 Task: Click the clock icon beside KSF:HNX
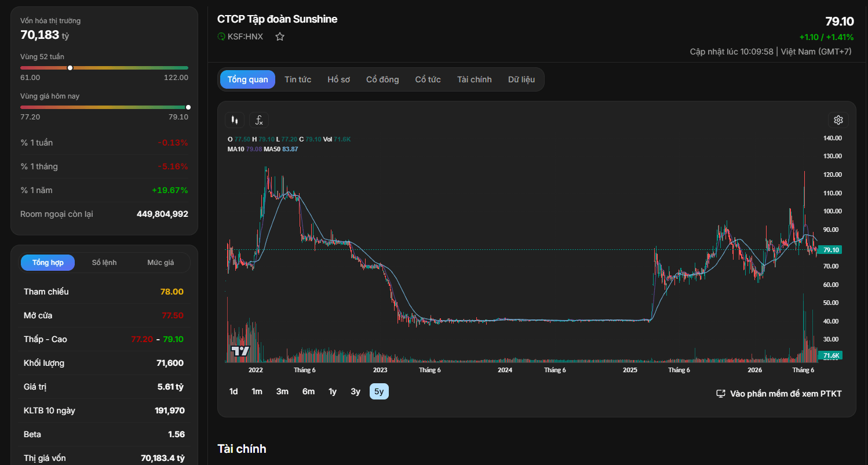point(221,37)
